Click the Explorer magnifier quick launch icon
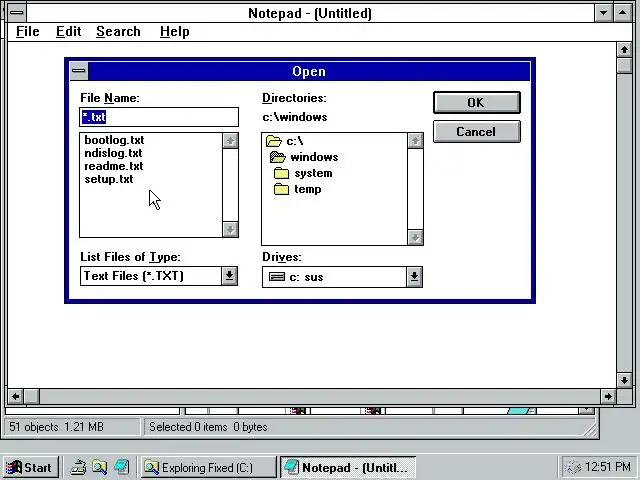The height and width of the screenshot is (480, 640). [100, 467]
